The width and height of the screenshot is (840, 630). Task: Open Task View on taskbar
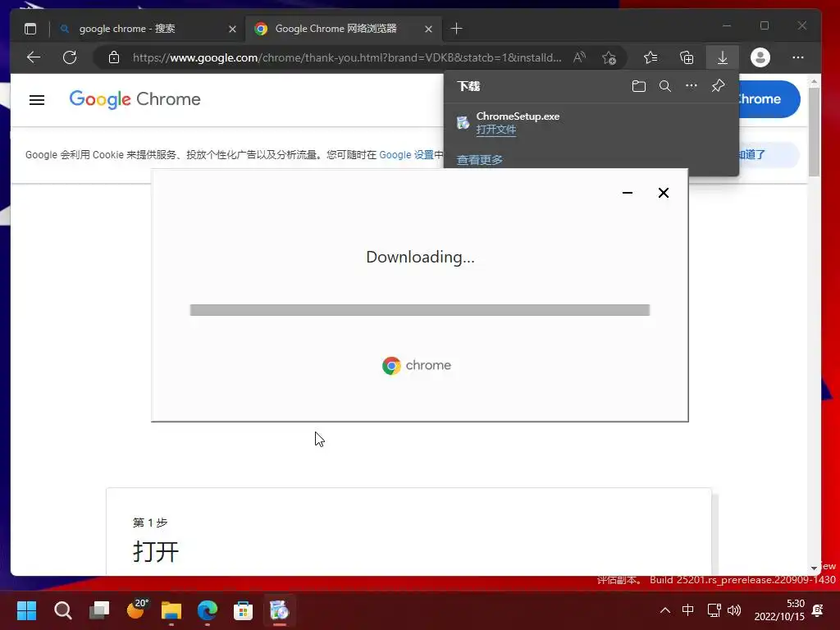click(99, 610)
